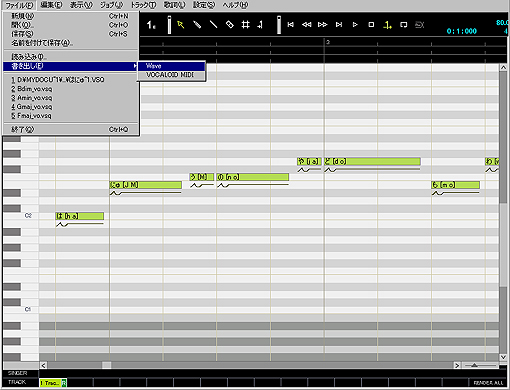Move the horizontal zoom slider
The image size is (510, 390).
[474, 366]
